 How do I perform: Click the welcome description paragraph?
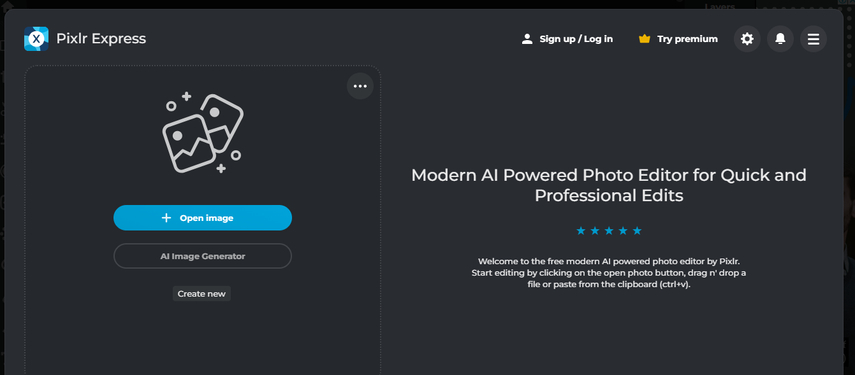tap(609, 273)
